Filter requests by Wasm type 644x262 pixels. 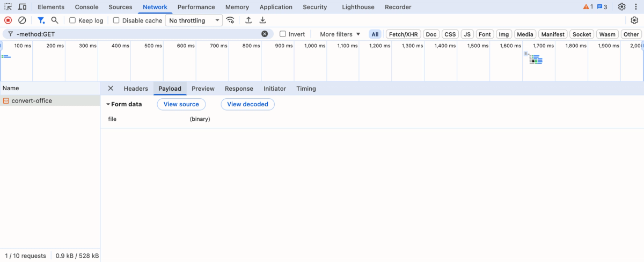pyautogui.click(x=607, y=34)
